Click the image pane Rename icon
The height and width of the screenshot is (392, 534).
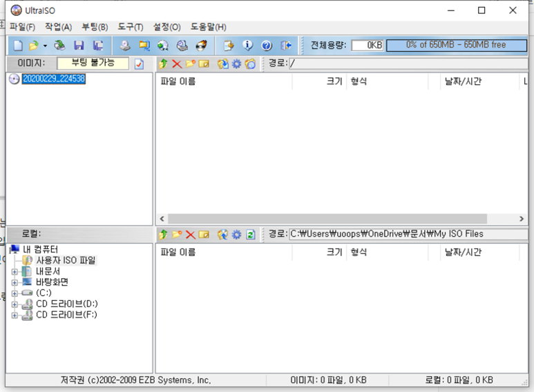(x=204, y=63)
